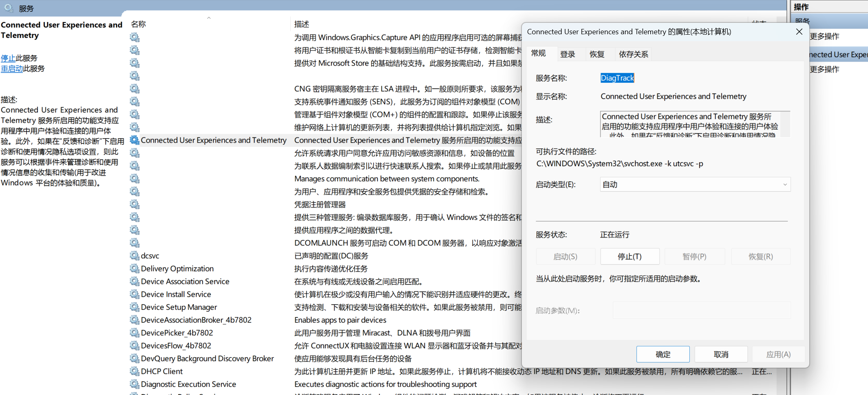
Task: Click gear icon of Connected User Experiences row
Action: pyautogui.click(x=135, y=140)
